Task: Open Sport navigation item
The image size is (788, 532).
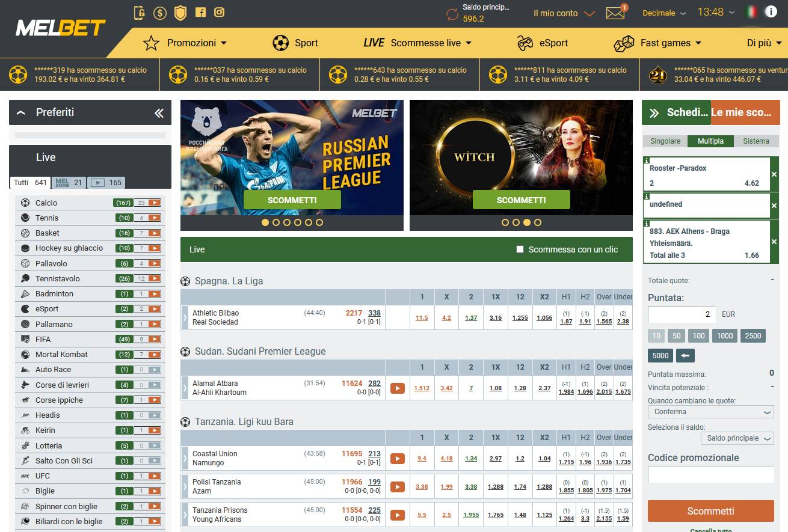Action: point(295,43)
